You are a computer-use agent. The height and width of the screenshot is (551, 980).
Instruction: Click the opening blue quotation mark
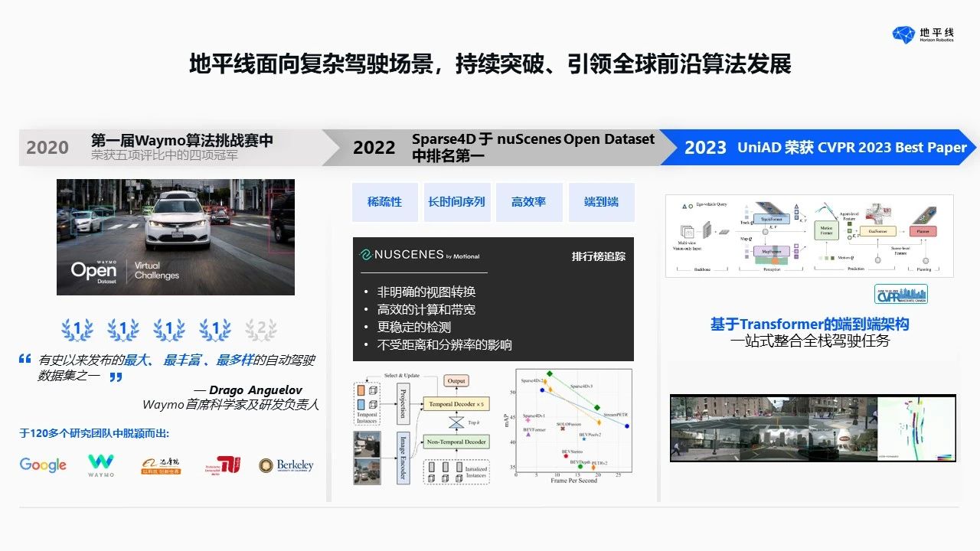coord(25,358)
